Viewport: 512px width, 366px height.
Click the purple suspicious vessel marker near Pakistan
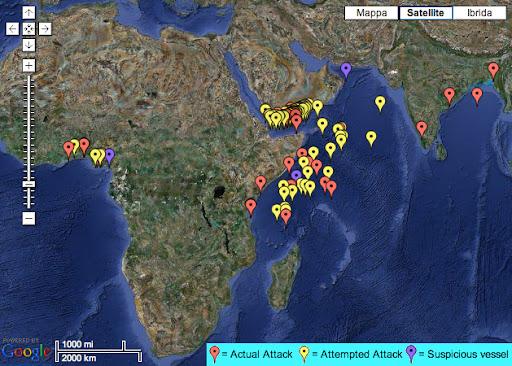point(346,69)
